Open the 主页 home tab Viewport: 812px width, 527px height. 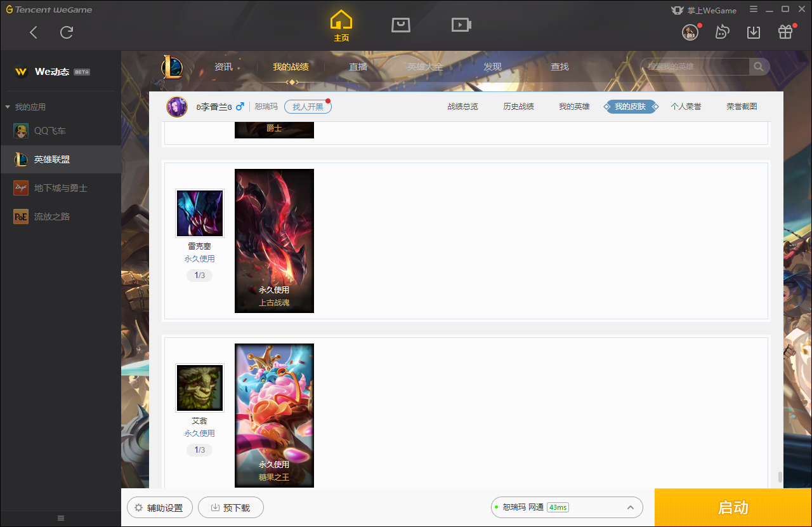(x=341, y=26)
